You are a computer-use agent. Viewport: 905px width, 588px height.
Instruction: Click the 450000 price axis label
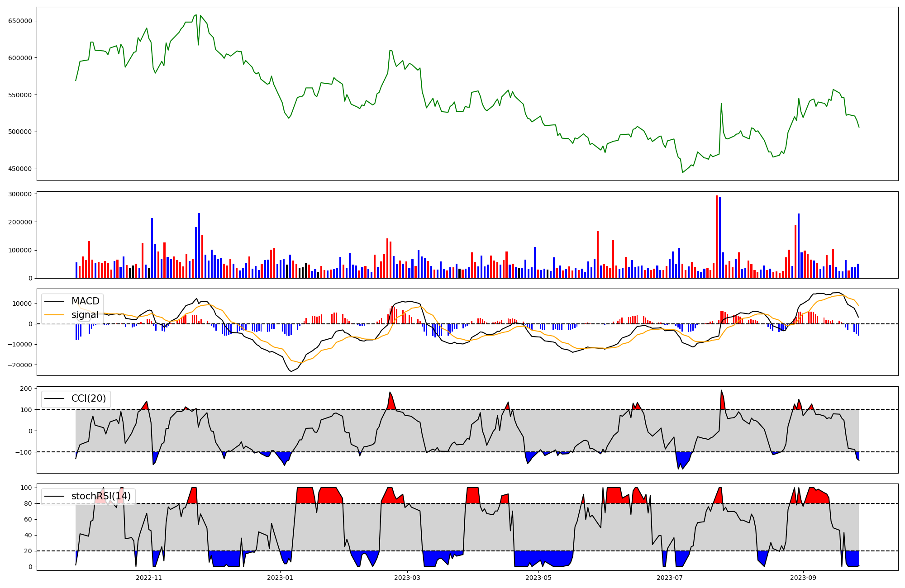pos(20,169)
